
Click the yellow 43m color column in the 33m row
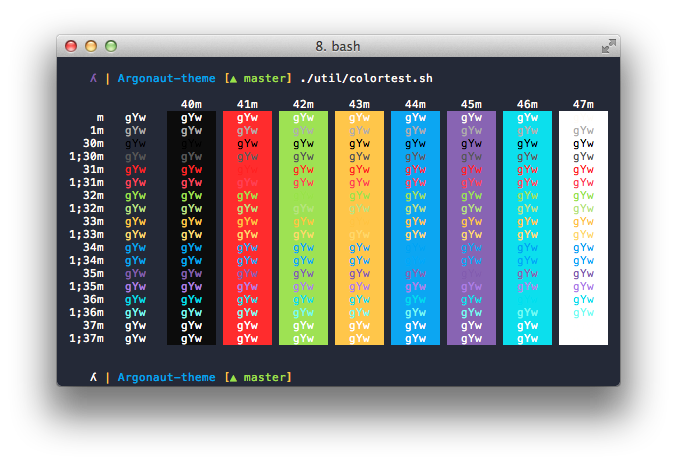(359, 221)
